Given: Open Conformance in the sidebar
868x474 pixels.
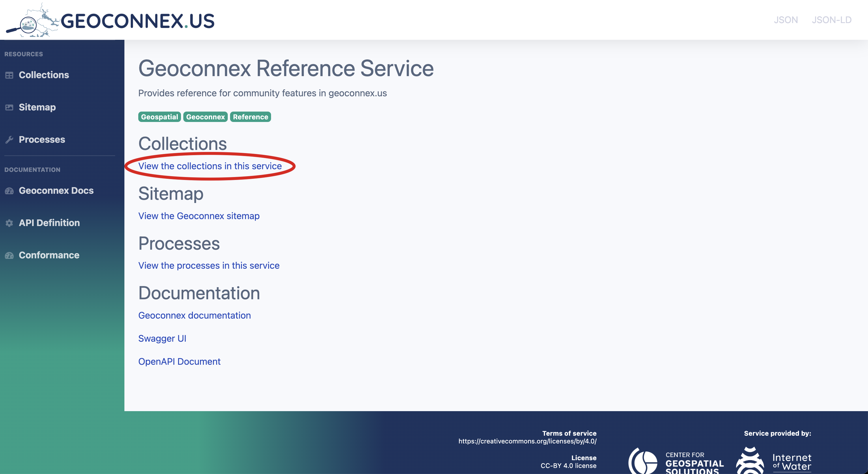Looking at the screenshot, I should pos(49,255).
